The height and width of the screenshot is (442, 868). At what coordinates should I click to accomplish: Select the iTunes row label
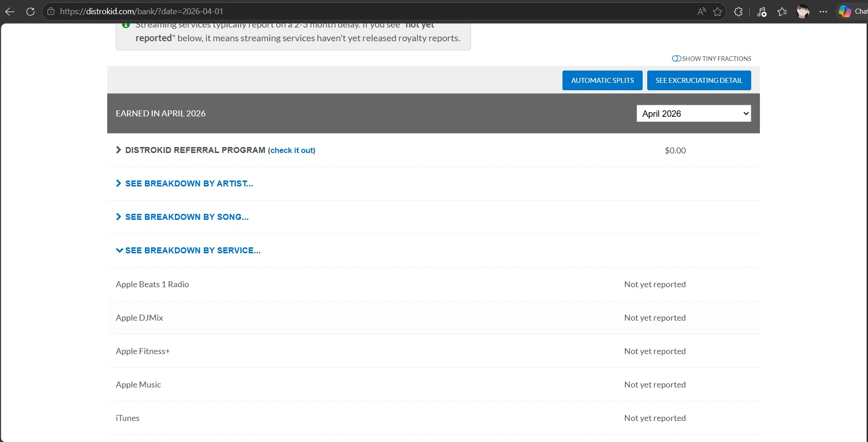coord(127,418)
